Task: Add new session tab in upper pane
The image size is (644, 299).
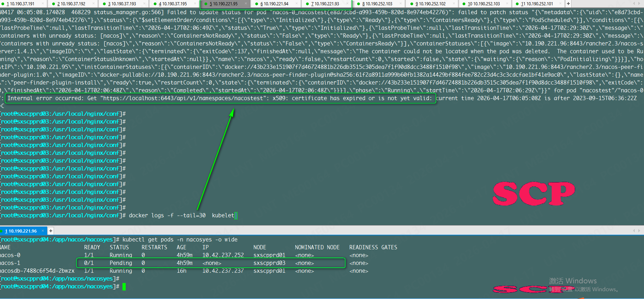Action: pyautogui.click(x=568, y=4)
